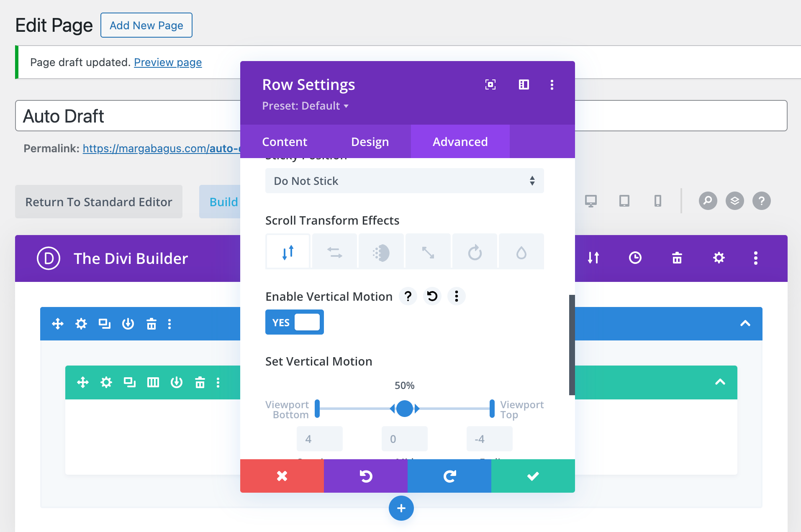Image resolution: width=801 pixels, height=532 pixels.
Task: Open Preview page link
Action: (168, 62)
